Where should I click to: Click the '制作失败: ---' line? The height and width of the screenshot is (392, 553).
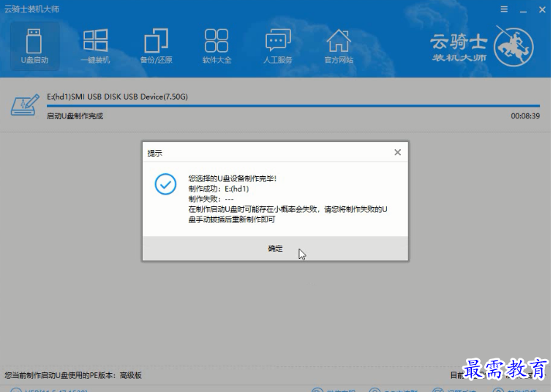pos(211,199)
